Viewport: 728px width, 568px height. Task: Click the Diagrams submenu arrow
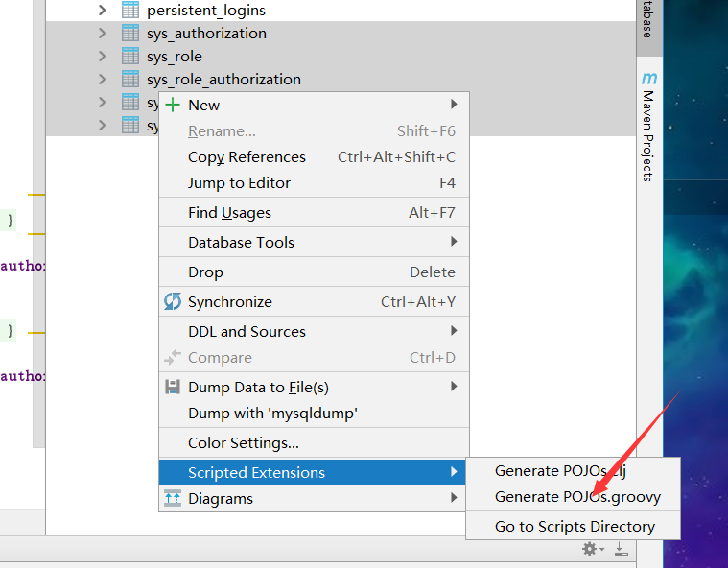tap(454, 498)
